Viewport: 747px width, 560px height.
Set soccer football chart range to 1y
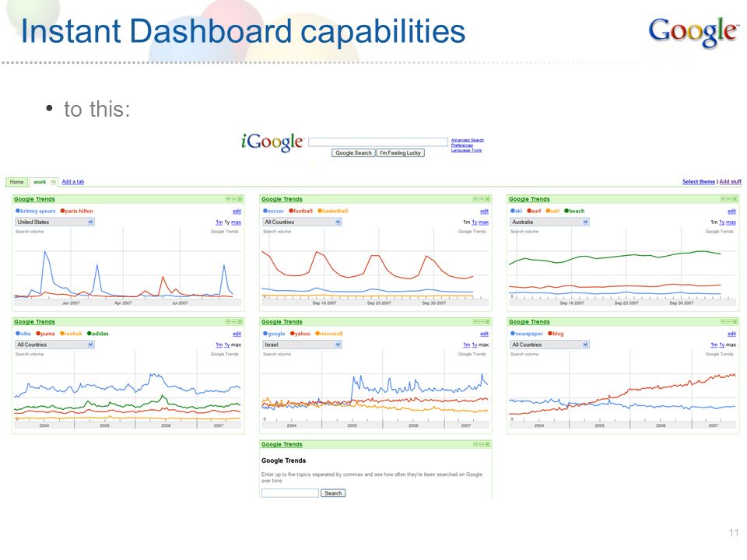[x=475, y=222]
